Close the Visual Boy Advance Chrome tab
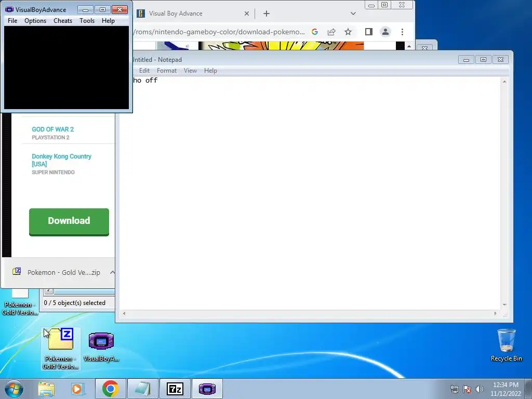The height and width of the screenshot is (399, 532). click(247, 14)
